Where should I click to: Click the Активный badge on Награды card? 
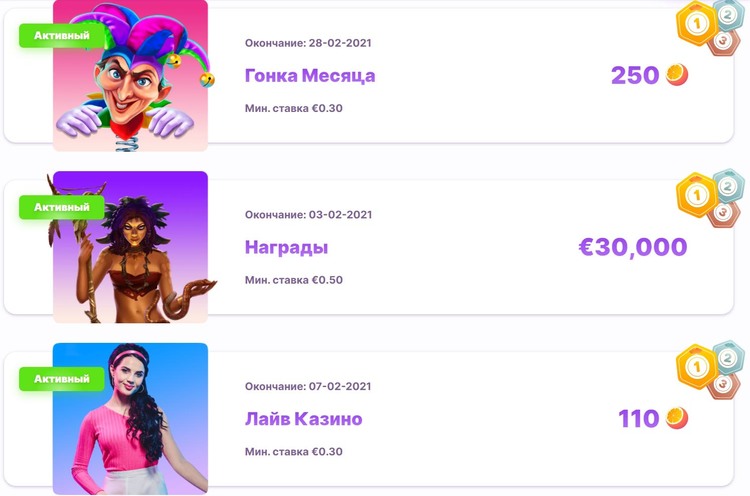62,207
